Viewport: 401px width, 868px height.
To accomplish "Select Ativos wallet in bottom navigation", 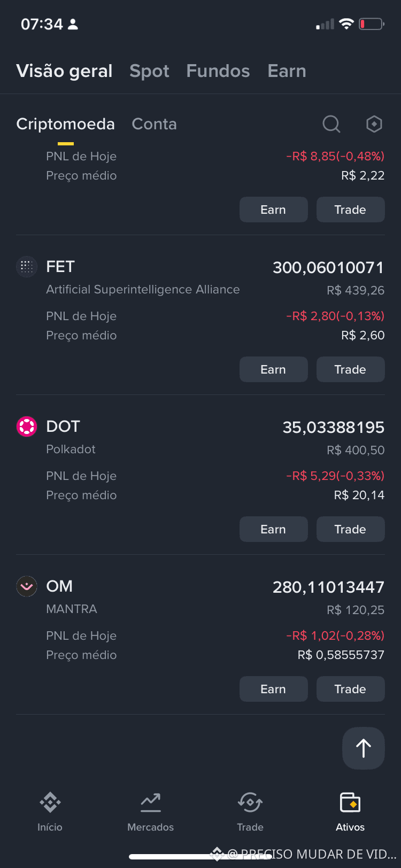I will coord(350,812).
